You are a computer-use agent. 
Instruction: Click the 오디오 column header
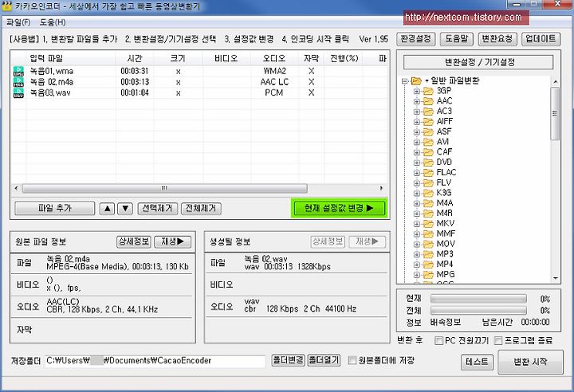[x=274, y=59]
